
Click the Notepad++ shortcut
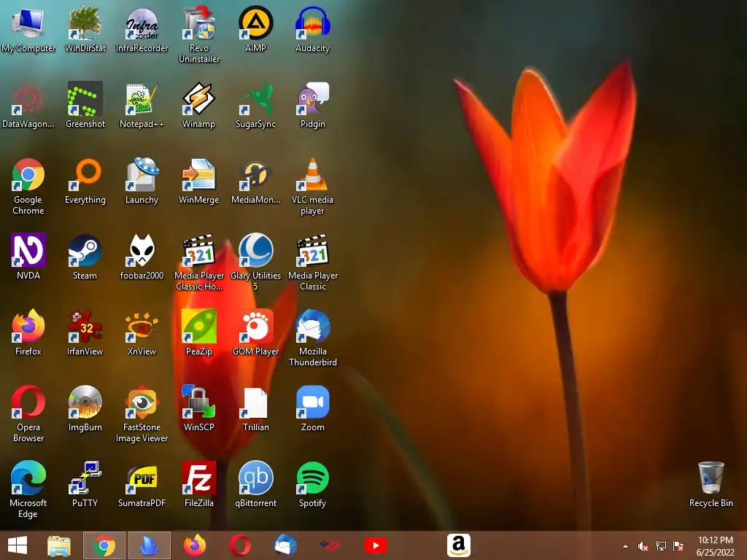click(x=142, y=105)
